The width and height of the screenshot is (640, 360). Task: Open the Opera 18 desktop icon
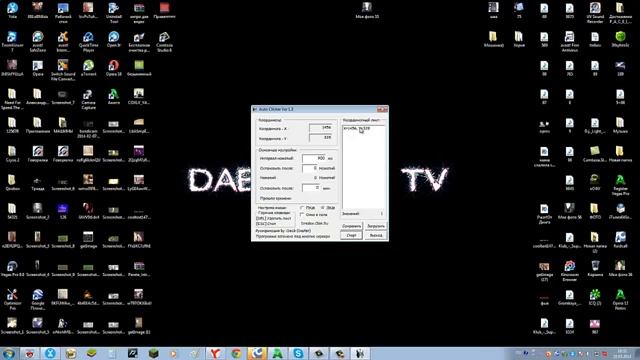point(113,68)
